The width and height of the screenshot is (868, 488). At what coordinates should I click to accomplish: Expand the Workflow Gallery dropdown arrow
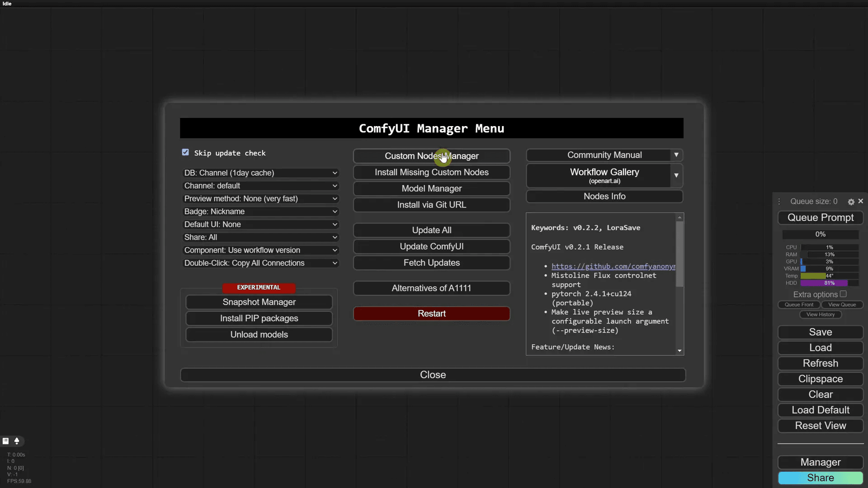point(676,175)
